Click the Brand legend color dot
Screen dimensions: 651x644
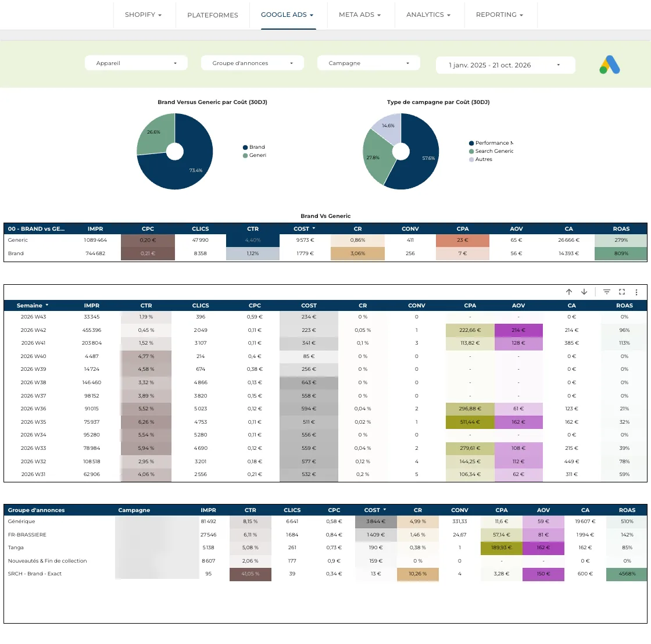(x=245, y=148)
